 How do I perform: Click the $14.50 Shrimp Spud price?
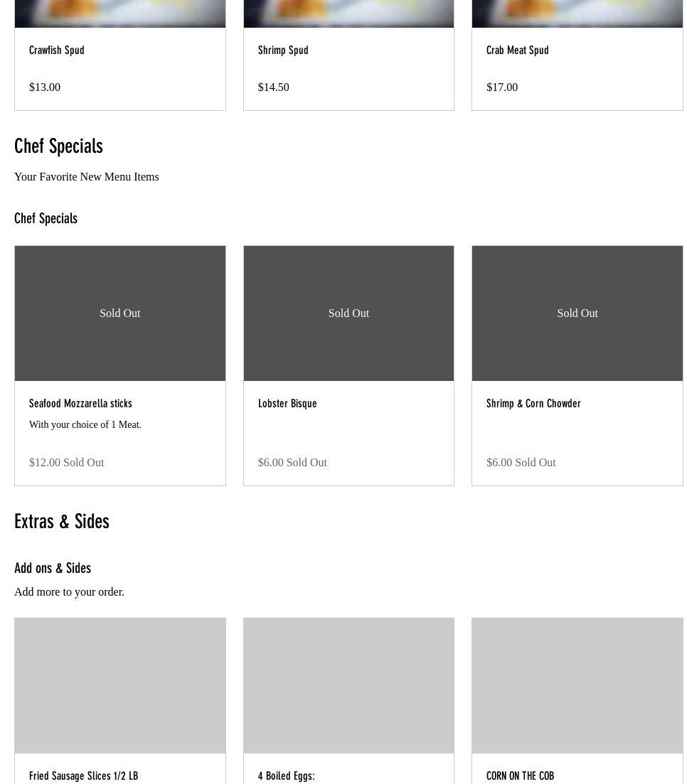point(273,87)
